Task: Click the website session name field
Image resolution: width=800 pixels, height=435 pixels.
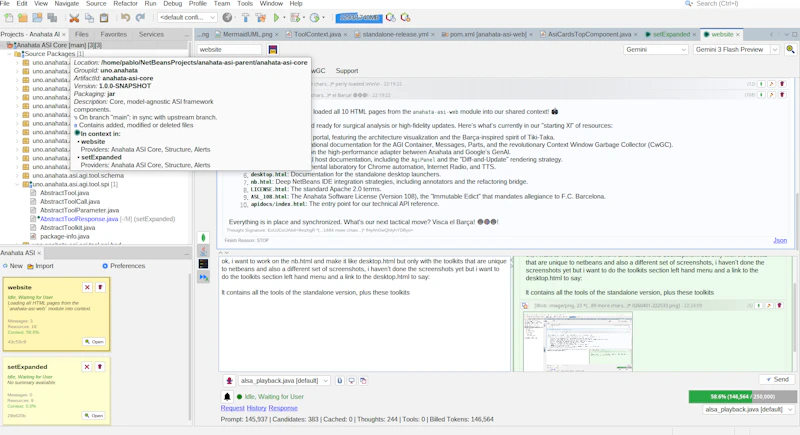Action: click(230, 49)
